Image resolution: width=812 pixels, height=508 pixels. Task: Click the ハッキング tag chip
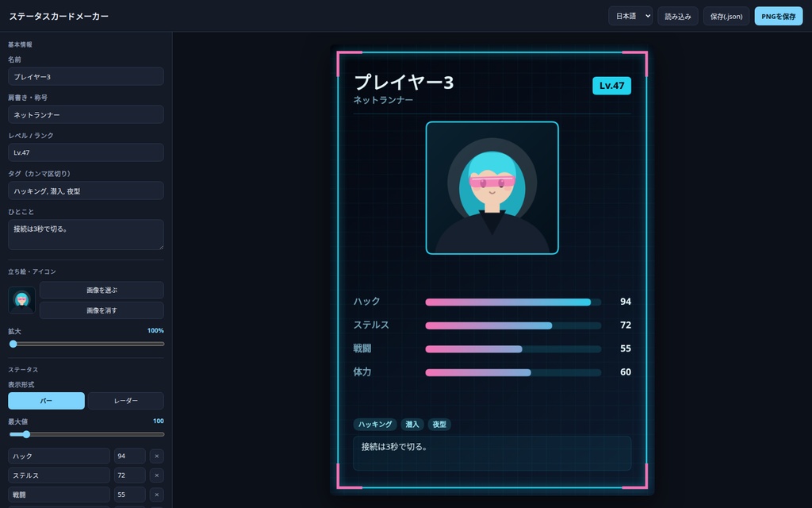[x=375, y=425]
